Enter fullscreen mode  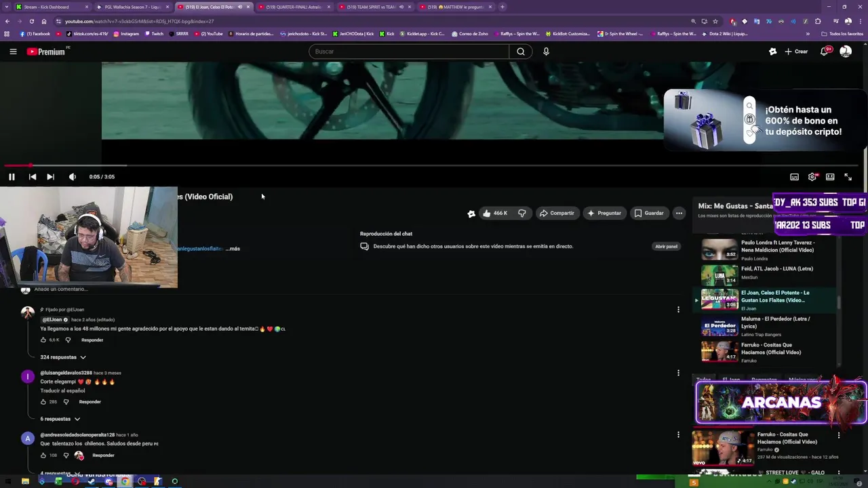(x=848, y=177)
